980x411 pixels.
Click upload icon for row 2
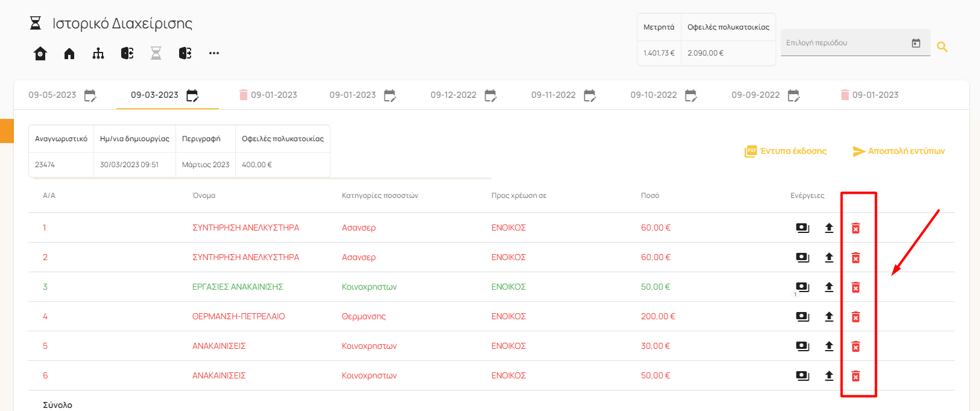pos(829,258)
